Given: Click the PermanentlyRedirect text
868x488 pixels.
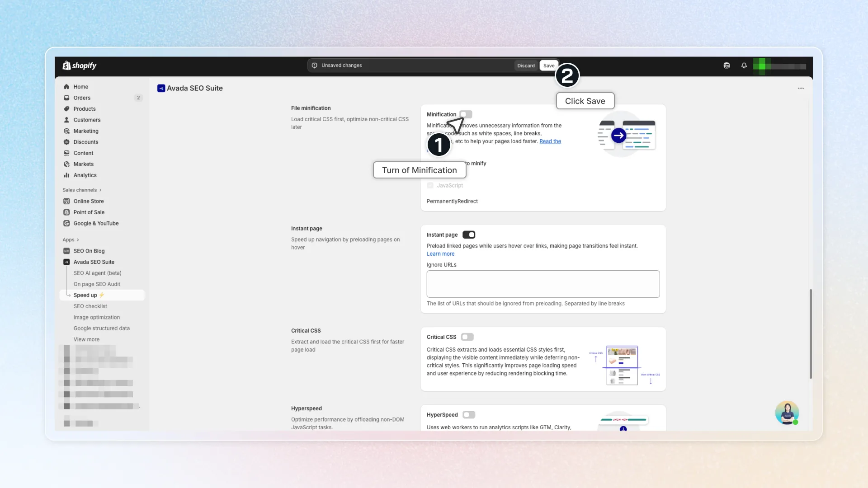Looking at the screenshot, I should [452, 201].
